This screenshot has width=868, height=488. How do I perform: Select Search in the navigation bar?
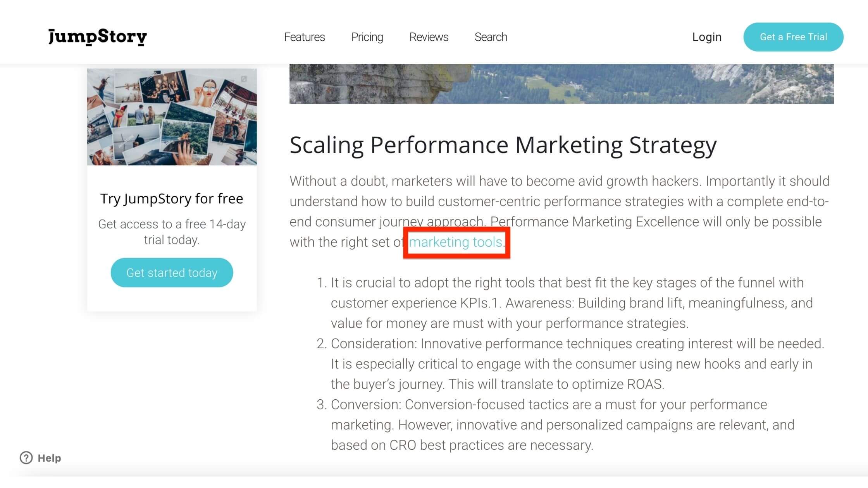491,37
